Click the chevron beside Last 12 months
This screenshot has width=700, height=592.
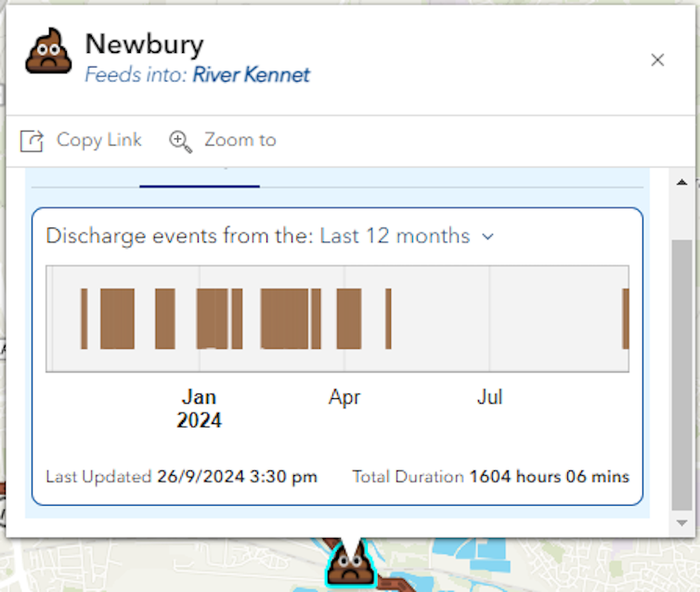tap(488, 237)
